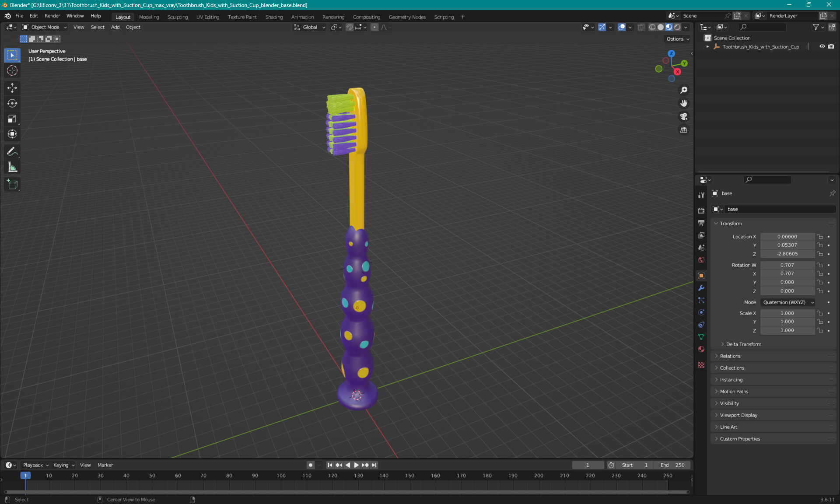
Task: Switch to the Sculpting workspace tab
Action: [x=177, y=17]
